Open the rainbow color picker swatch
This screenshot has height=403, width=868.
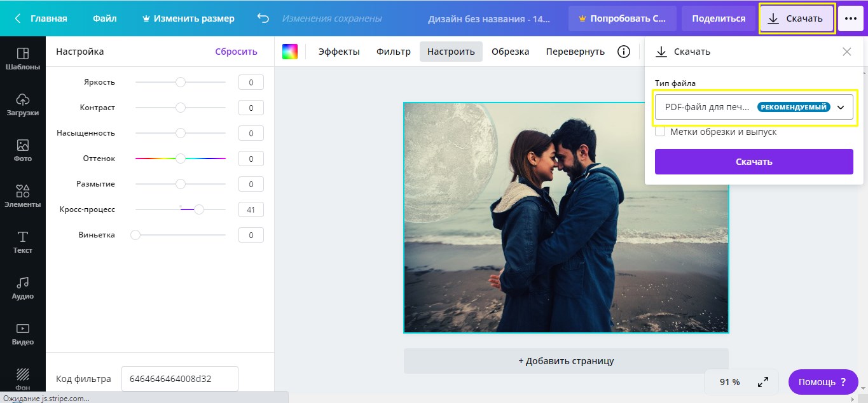(x=290, y=52)
